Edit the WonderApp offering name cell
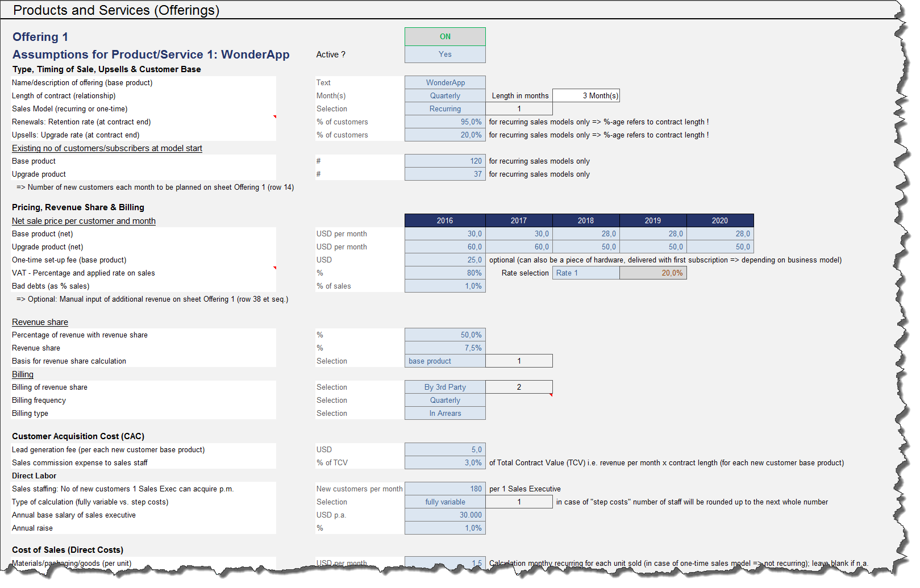 pyautogui.click(x=444, y=82)
